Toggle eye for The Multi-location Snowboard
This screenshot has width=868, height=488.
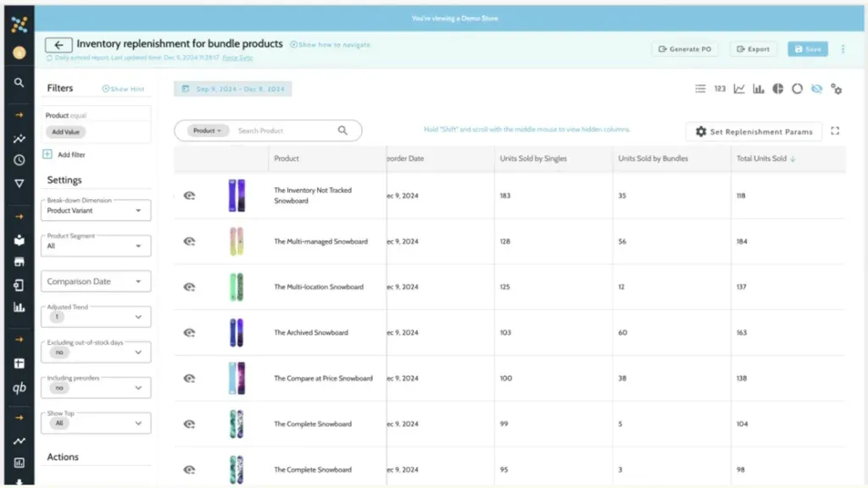(189, 287)
